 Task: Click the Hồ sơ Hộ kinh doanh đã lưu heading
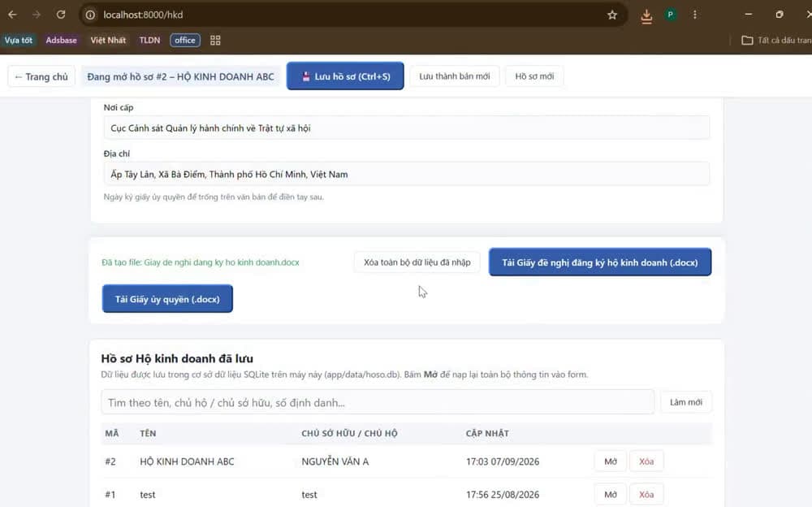coord(177,358)
